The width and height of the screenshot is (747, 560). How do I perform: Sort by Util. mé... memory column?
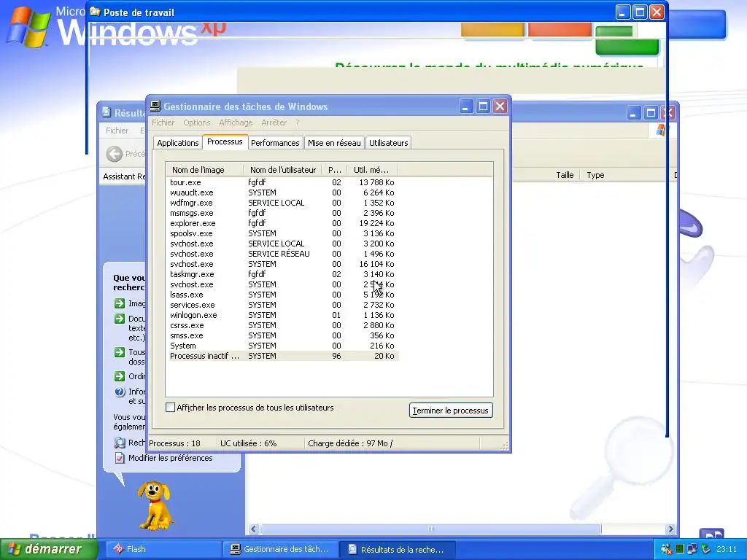372,170
